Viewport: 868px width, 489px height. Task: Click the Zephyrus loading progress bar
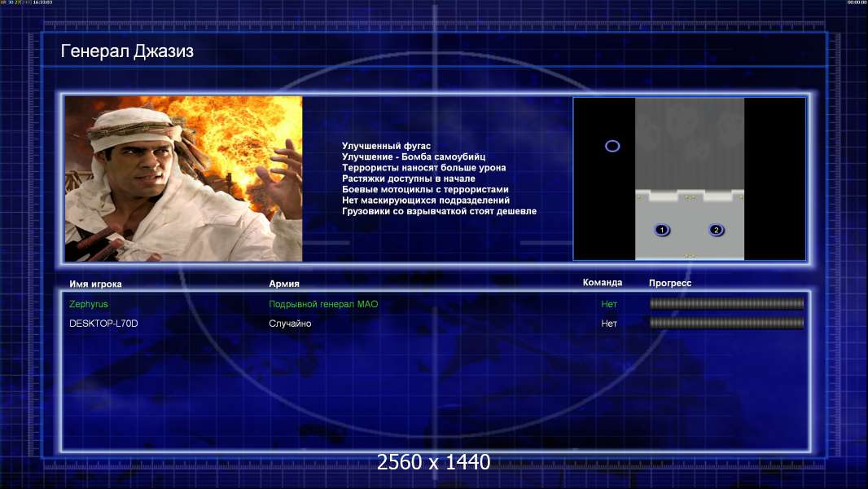727,303
